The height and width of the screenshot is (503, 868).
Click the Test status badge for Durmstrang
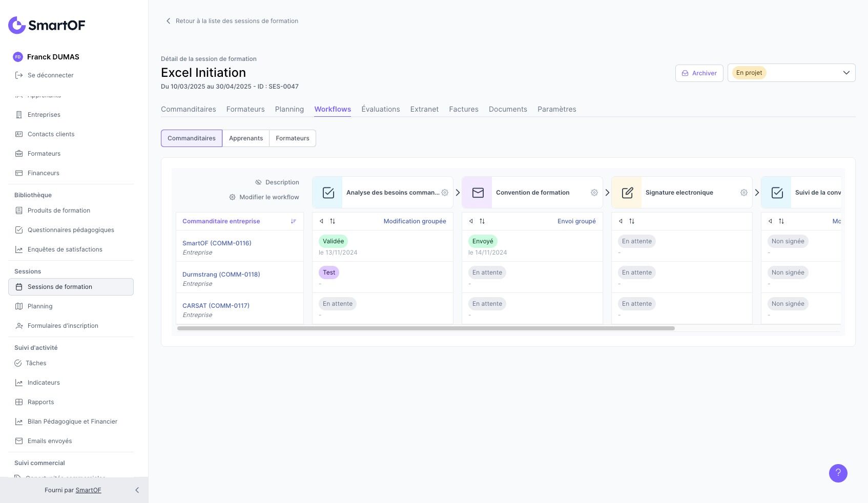click(x=329, y=273)
